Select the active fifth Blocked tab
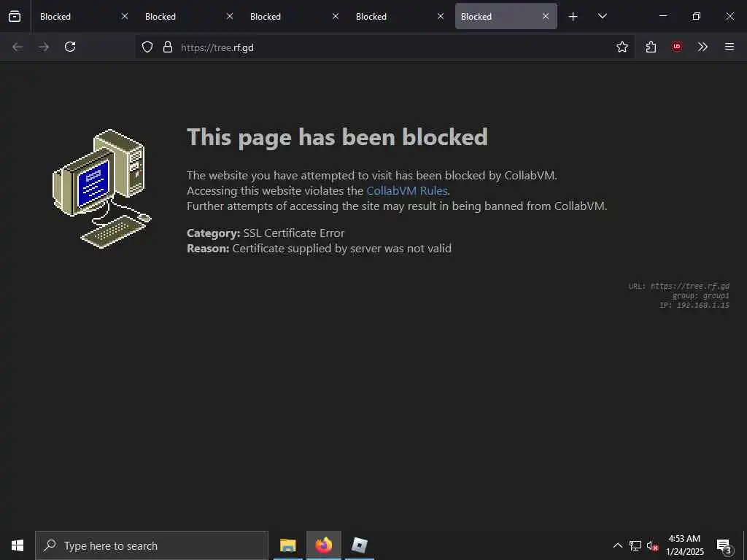Image resolution: width=747 pixels, height=560 pixels. click(506, 17)
